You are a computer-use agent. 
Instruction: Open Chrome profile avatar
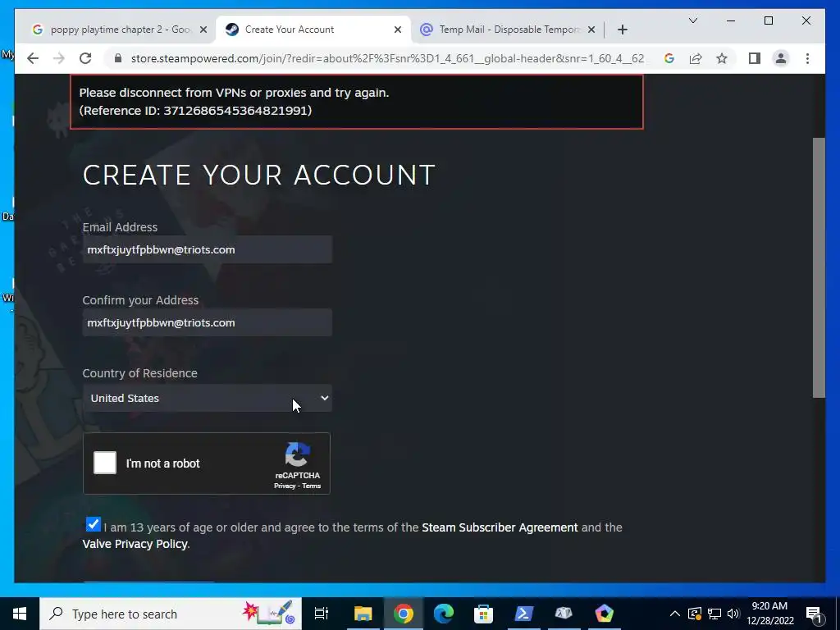click(x=781, y=58)
